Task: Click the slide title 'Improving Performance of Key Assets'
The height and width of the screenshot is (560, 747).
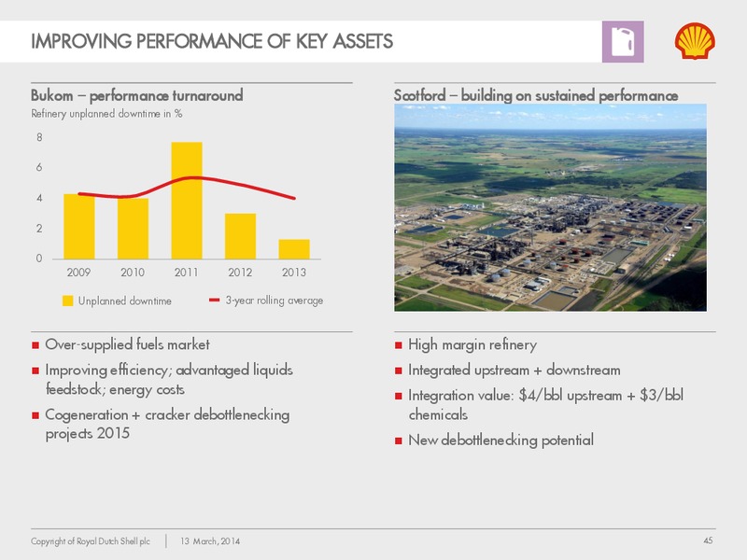Action: [x=212, y=41]
